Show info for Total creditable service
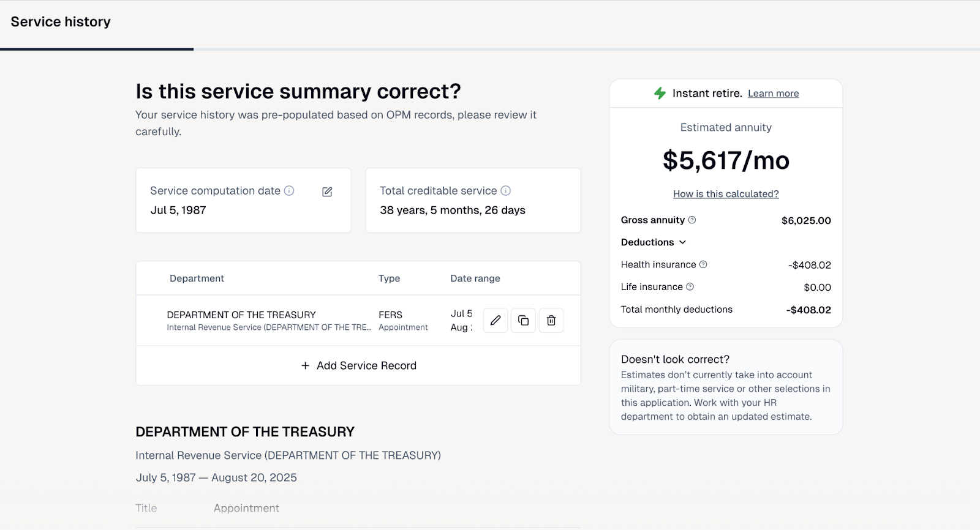The width and height of the screenshot is (980, 530). 506,191
